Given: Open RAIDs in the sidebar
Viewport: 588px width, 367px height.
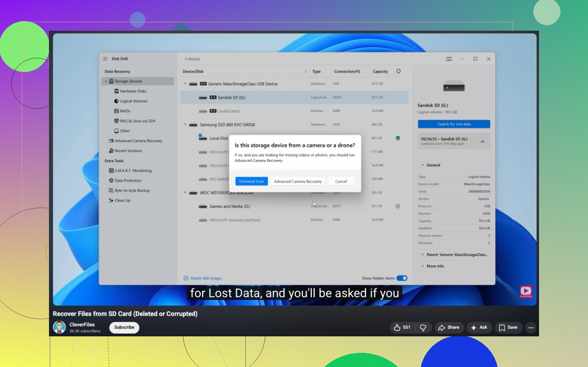Looking at the screenshot, I should click(122, 111).
